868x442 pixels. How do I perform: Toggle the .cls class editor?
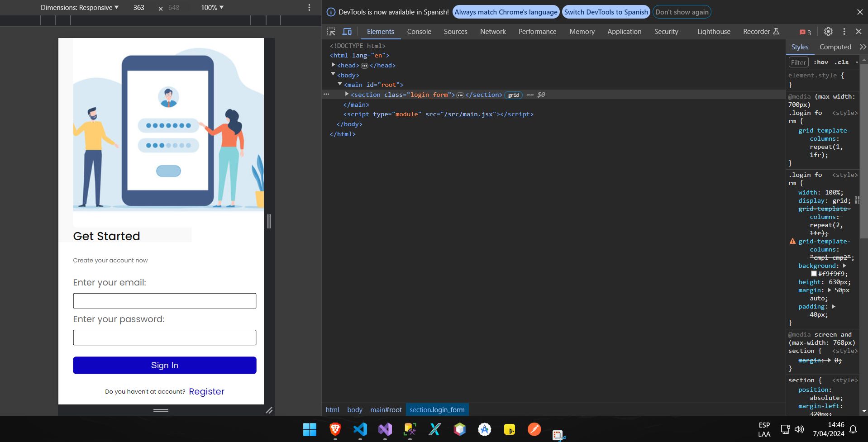(841, 62)
